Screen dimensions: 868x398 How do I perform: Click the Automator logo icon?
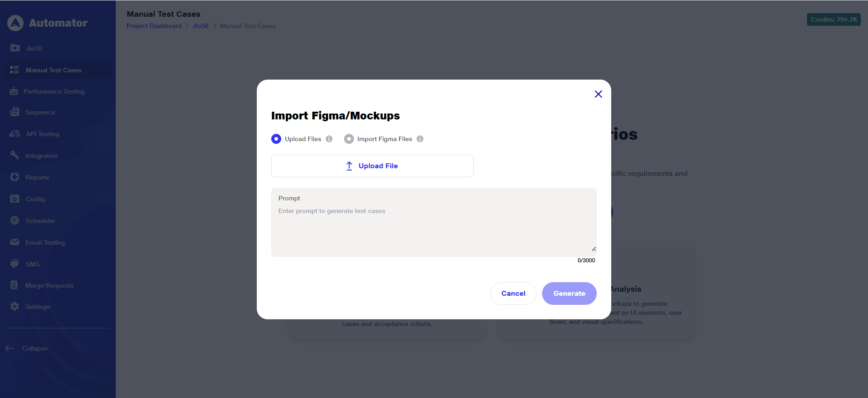15,23
